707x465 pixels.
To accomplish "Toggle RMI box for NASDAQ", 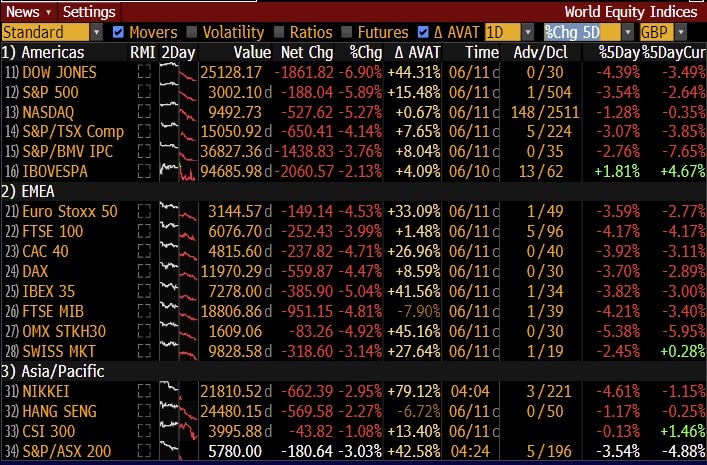I will point(144,112).
